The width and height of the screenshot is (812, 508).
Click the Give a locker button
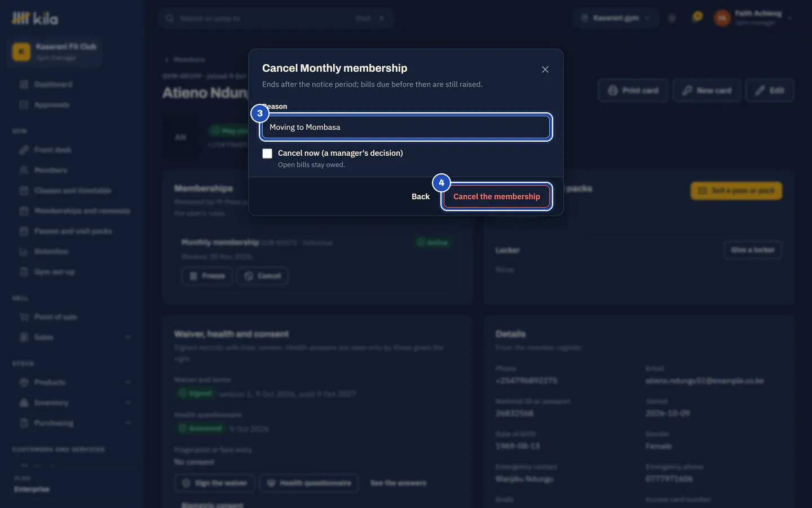coord(752,250)
